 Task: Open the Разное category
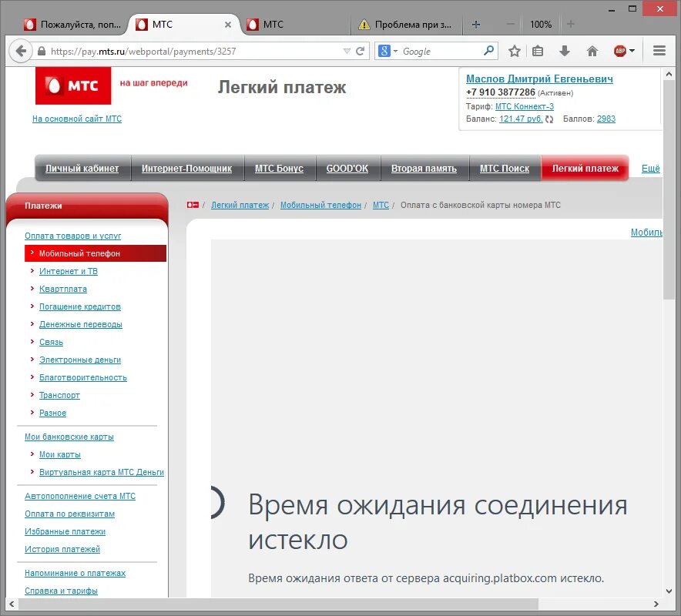tap(52, 413)
